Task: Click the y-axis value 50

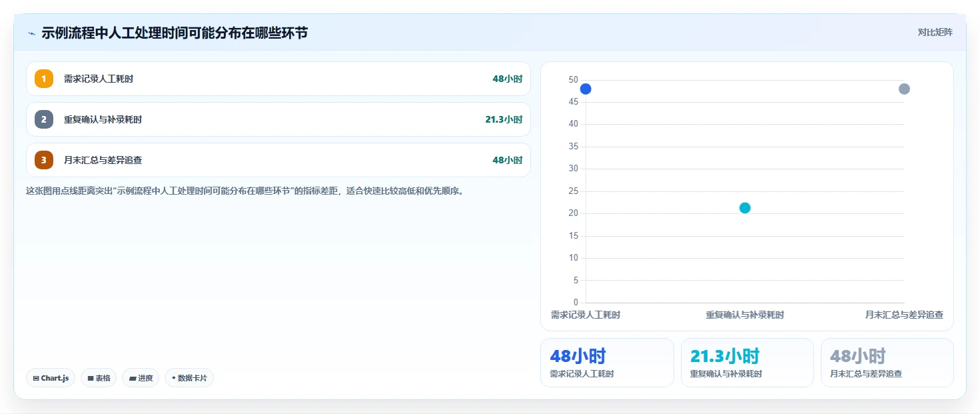Action: [573, 79]
